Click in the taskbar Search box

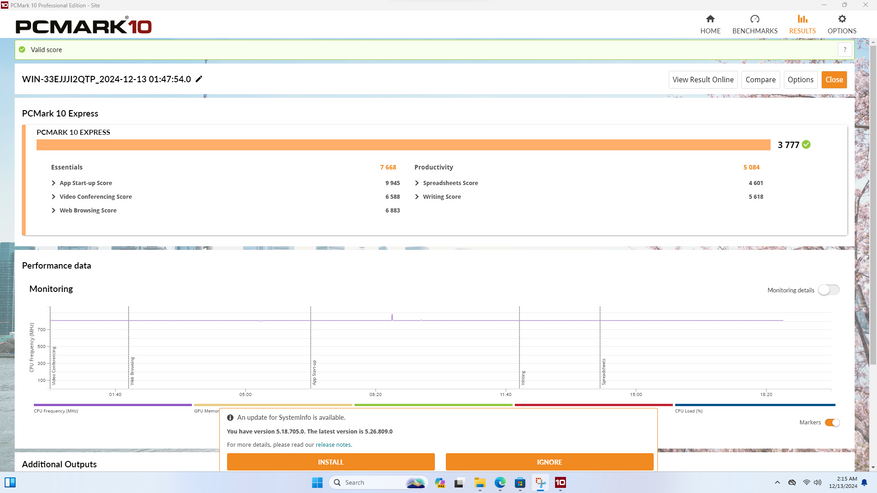(366, 483)
